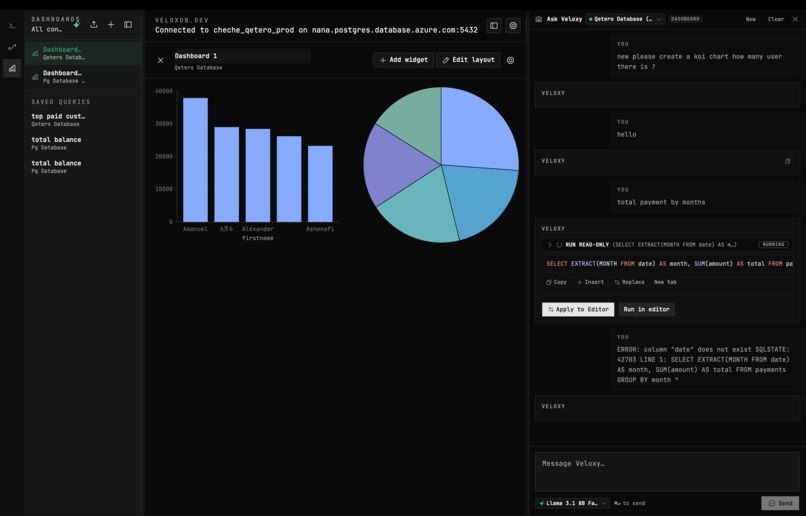Open settings gear next to the connection string
The width and height of the screenshot is (806, 516).
[x=513, y=25]
